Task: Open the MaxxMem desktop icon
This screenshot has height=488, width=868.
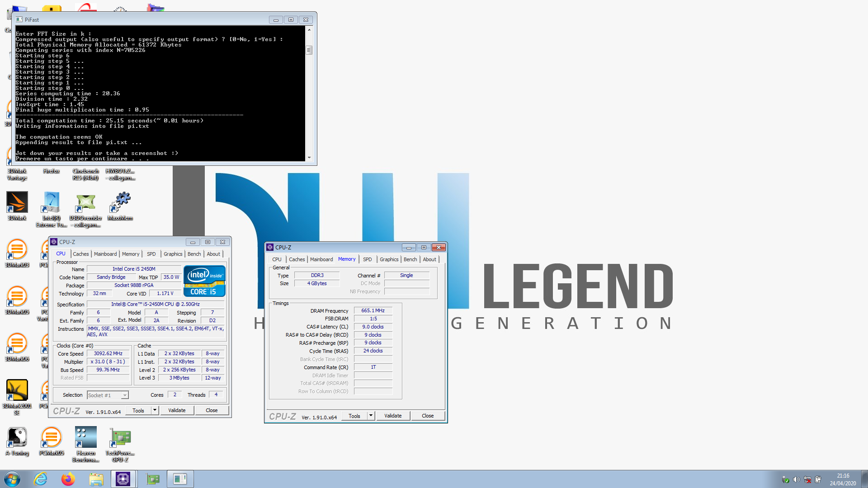Action: (x=120, y=206)
